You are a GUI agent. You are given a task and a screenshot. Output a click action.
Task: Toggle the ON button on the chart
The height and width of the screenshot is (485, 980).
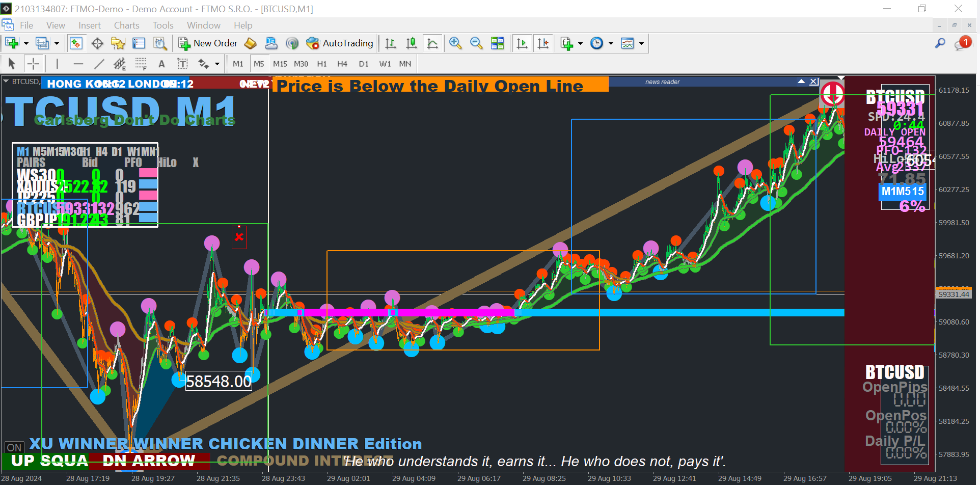click(14, 447)
